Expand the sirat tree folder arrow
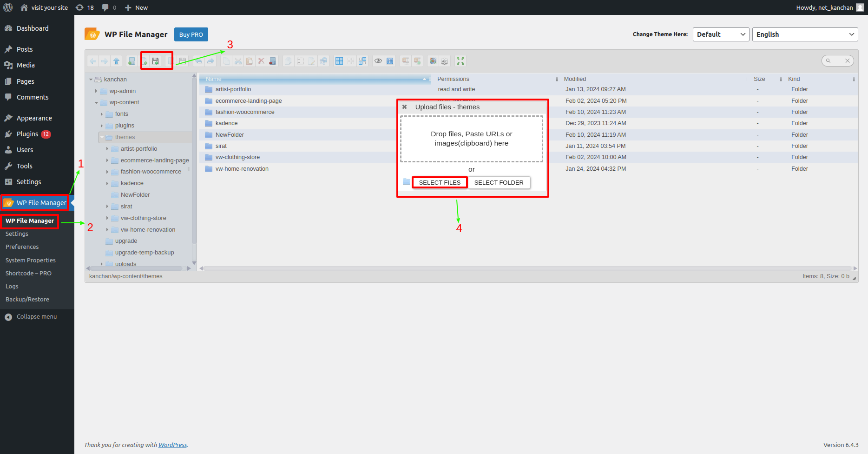The width and height of the screenshot is (868, 454). pyautogui.click(x=107, y=207)
